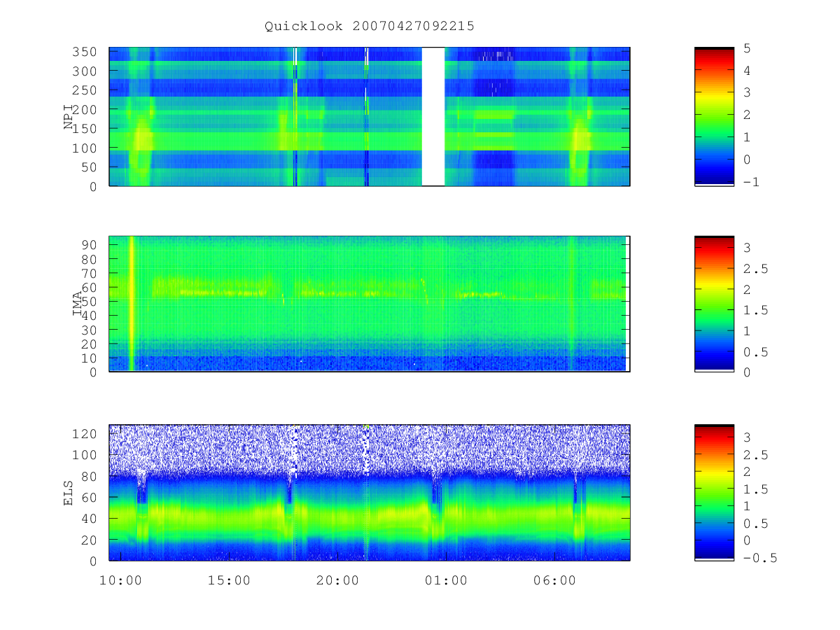Click the IMA spectrogram panel
Viewport: 840px width, 630px height.
[370, 304]
